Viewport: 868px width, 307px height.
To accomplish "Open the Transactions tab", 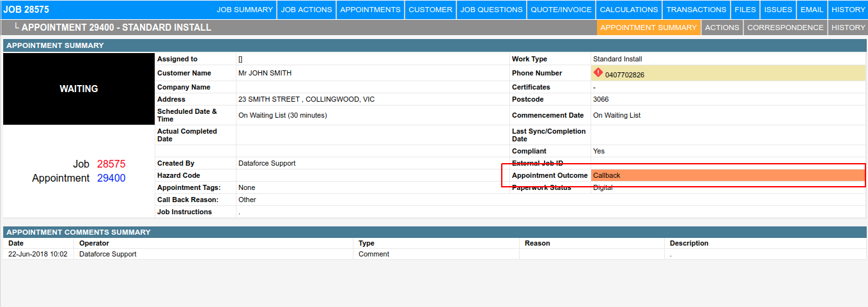I will 696,10.
